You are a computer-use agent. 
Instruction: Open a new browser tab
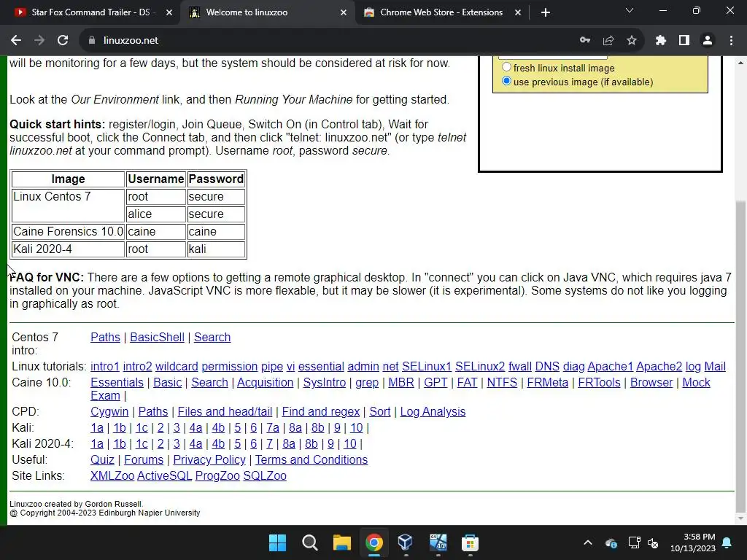click(x=546, y=12)
